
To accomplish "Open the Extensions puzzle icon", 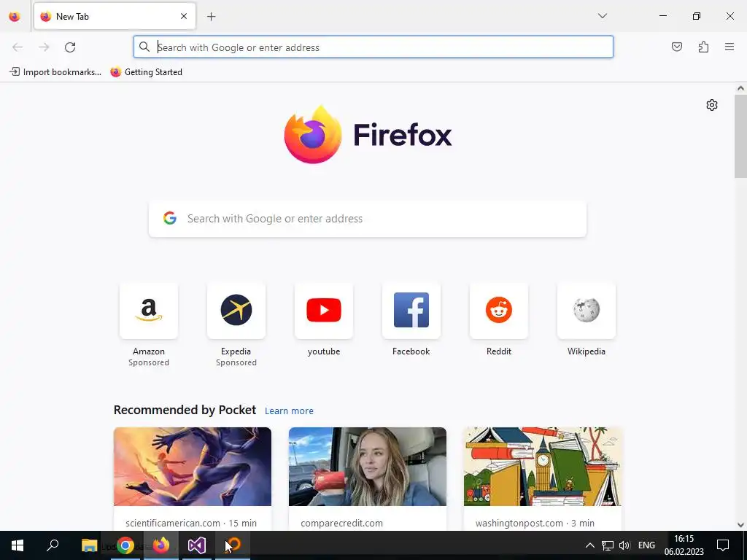I will point(703,47).
